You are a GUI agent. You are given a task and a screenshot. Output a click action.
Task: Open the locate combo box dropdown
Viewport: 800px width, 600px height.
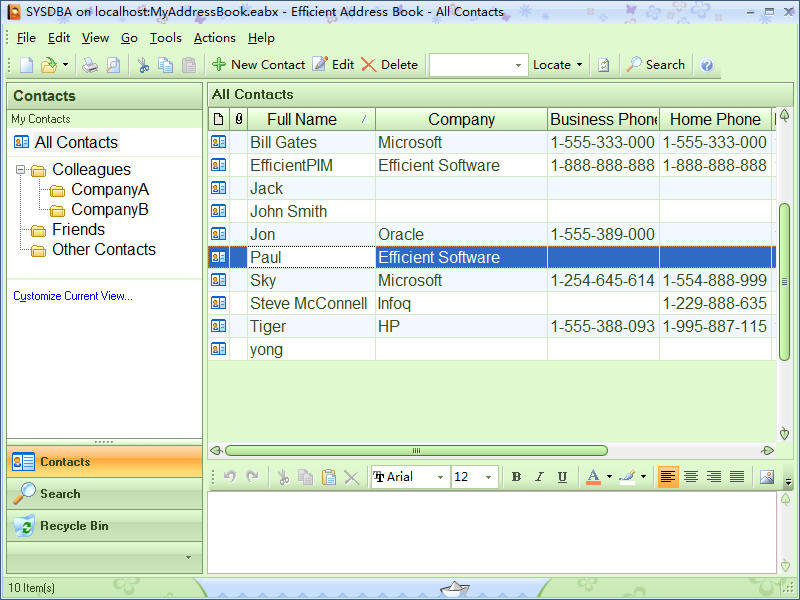click(x=518, y=65)
